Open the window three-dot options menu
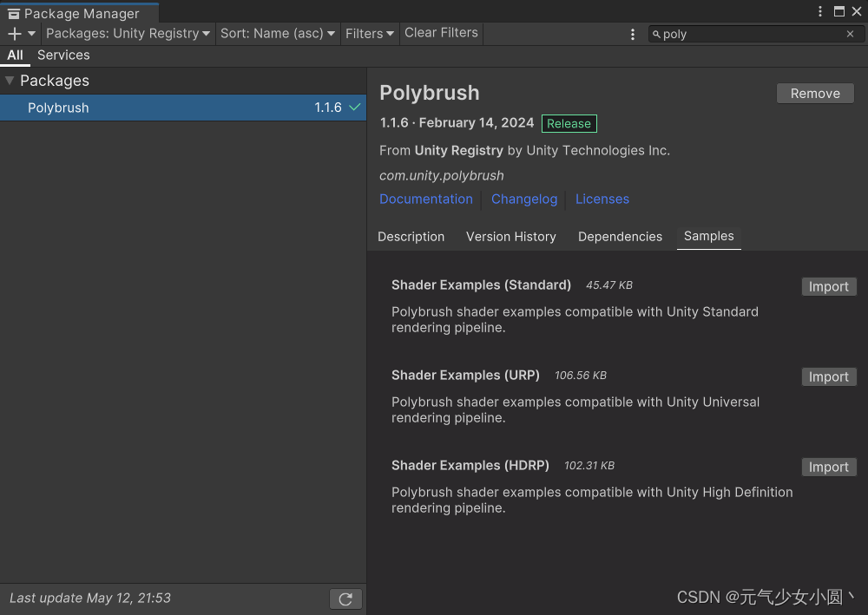Image resolution: width=868 pixels, height=615 pixels. coord(820,11)
